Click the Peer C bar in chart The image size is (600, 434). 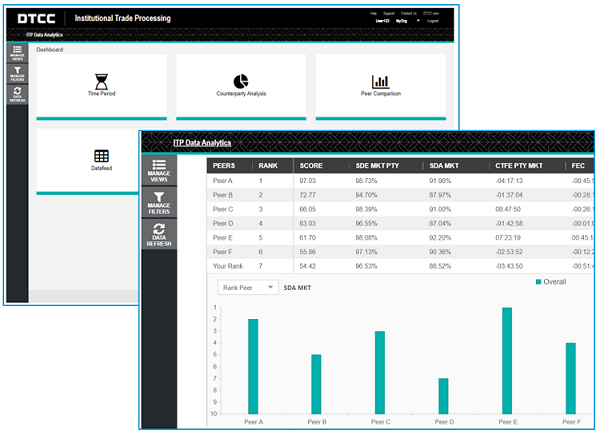(380, 372)
